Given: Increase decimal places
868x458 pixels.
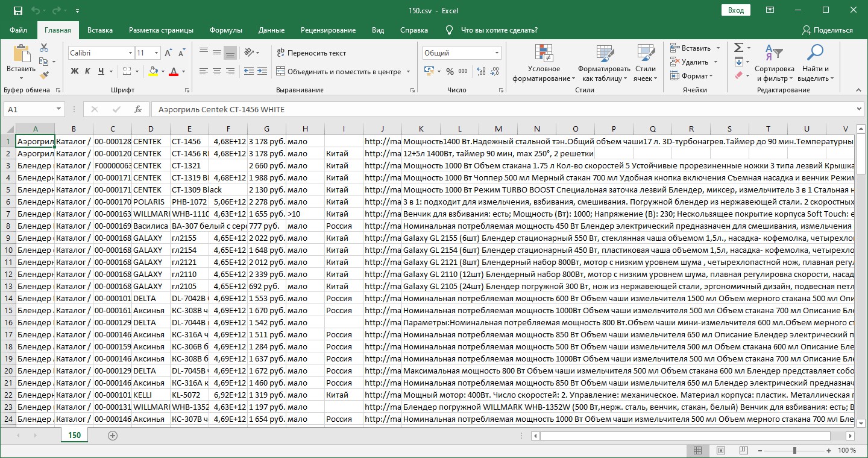Looking at the screenshot, I should (480, 71).
